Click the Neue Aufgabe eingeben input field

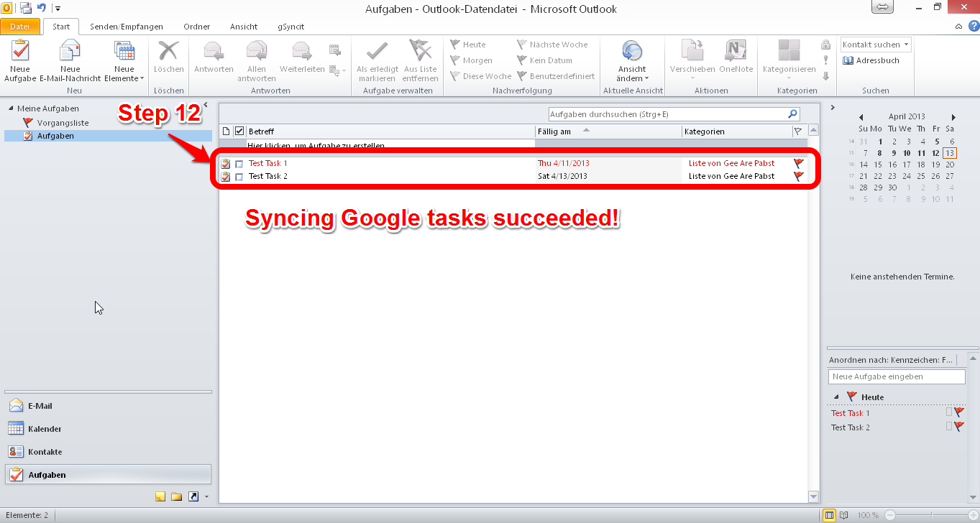pyautogui.click(x=896, y=376)
